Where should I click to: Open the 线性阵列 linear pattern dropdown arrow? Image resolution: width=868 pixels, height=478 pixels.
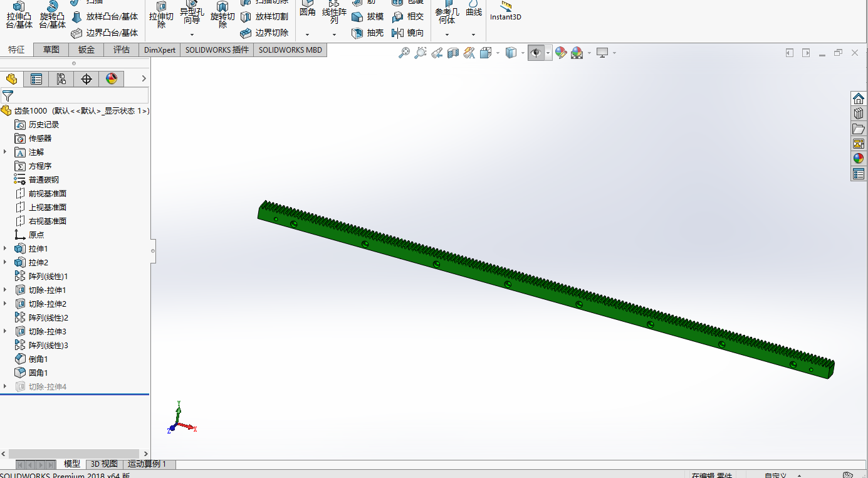[x=334, y=35]
